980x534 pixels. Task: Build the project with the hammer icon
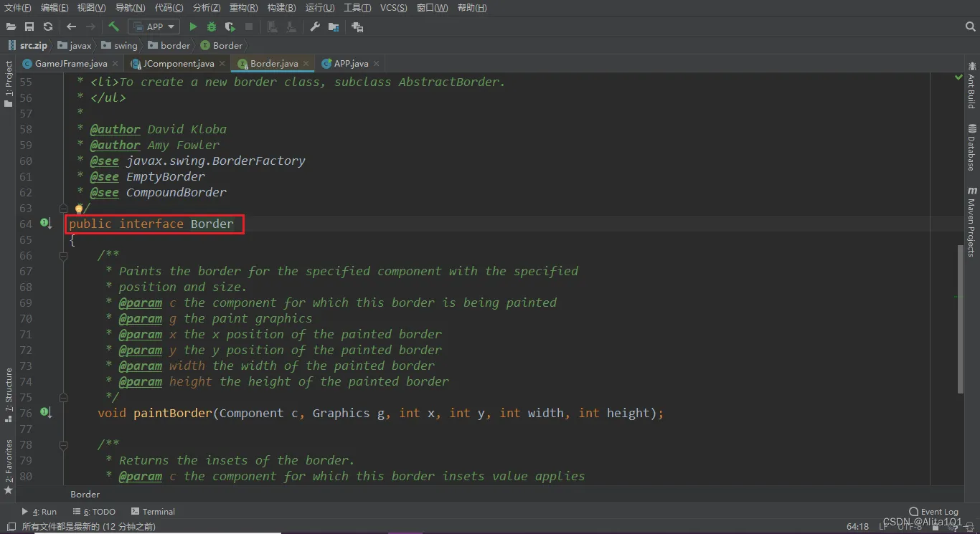coord(113,27)
